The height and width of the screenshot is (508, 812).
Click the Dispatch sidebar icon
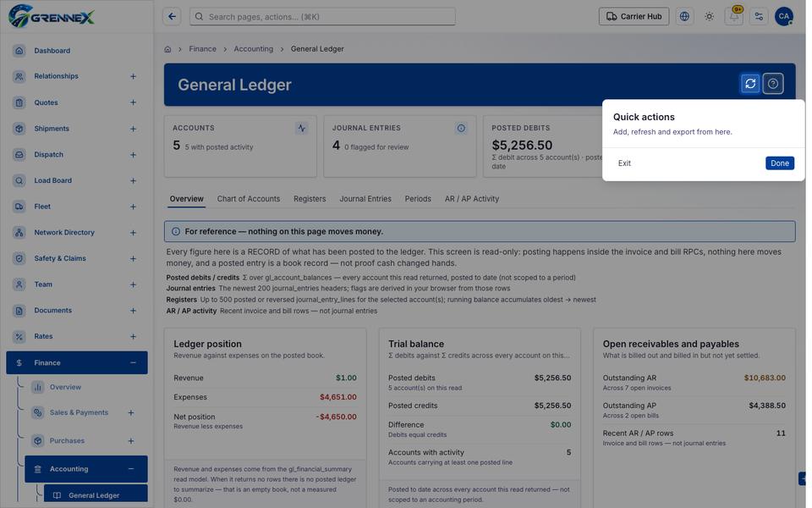(19, 154)
